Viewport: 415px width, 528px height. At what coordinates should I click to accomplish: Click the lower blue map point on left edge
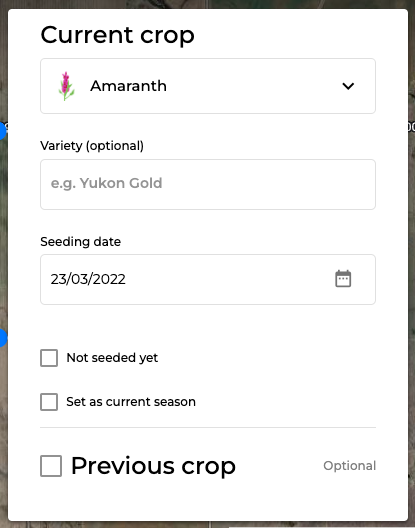pyautogui.click(x=2, y=338)
